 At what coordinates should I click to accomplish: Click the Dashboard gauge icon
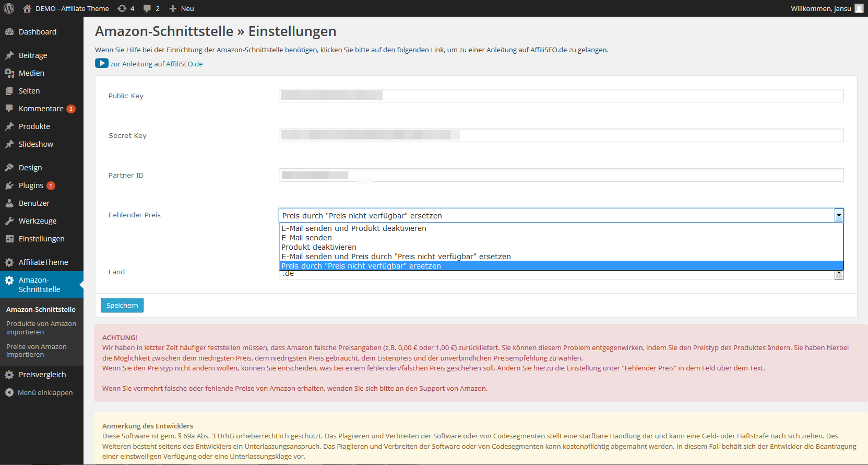[x=9, y=32]
